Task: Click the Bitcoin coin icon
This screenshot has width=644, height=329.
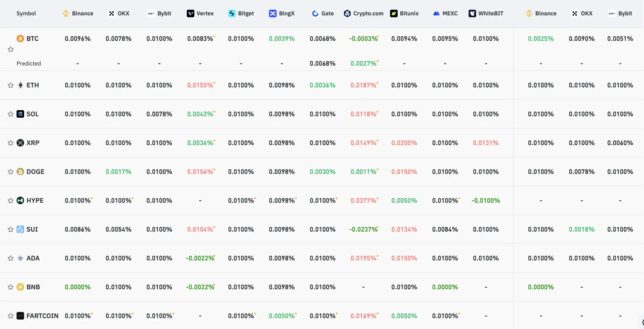Action: tap(20, 39)
